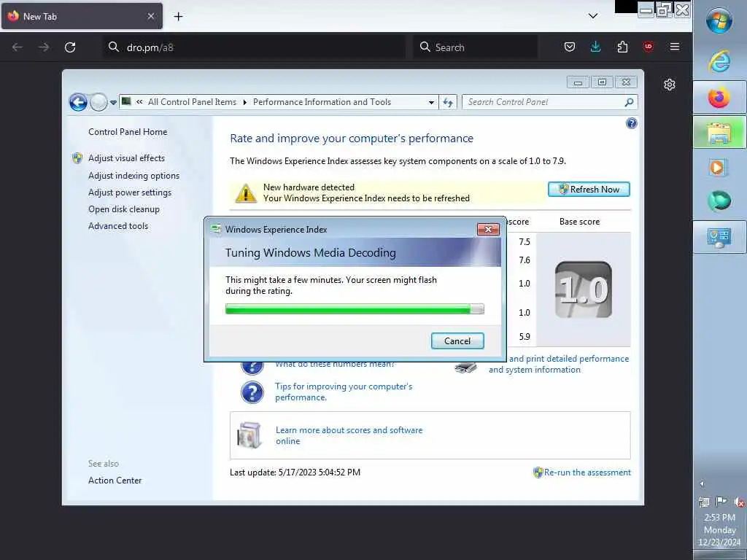Cancel the Windows Experience Index assessment
Image resolution: width=747 pixels, height=560 pixels.
point(457,341)
